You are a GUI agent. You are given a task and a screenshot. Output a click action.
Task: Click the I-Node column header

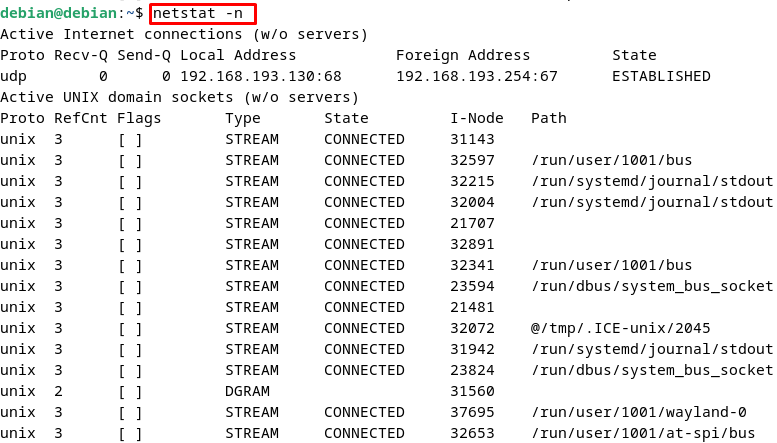(477, 118)
